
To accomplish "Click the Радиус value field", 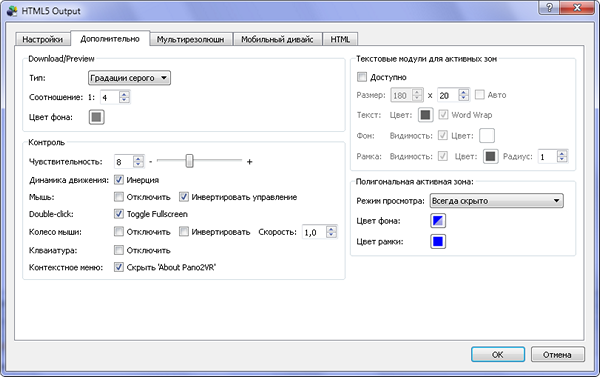I will (547, 156).
